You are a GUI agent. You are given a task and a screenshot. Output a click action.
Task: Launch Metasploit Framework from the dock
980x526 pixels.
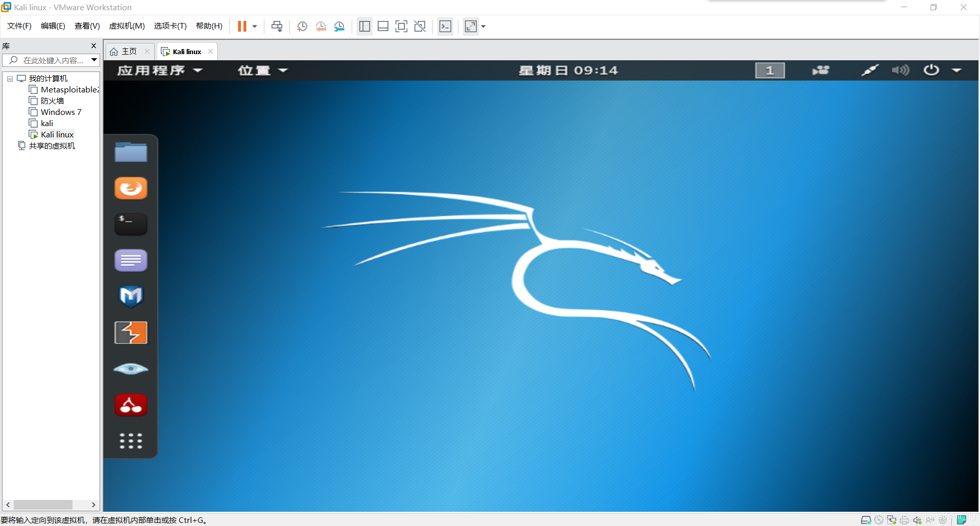[131, 296]
